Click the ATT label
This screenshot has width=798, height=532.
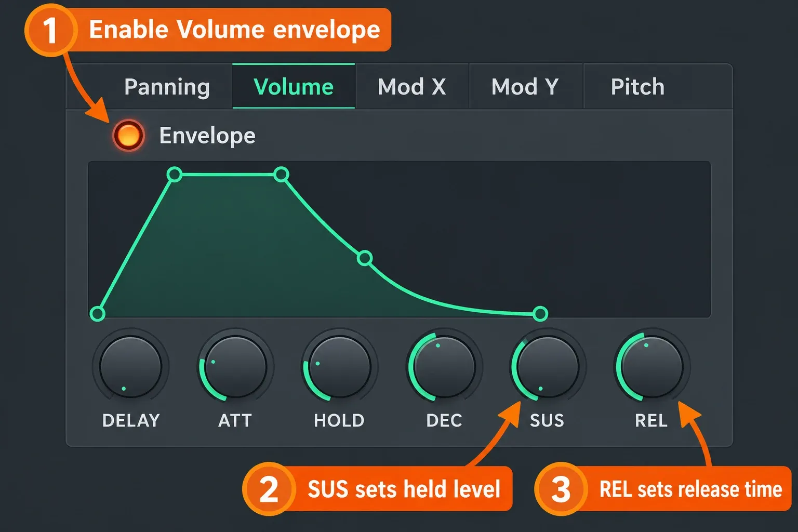pos(235,420)
